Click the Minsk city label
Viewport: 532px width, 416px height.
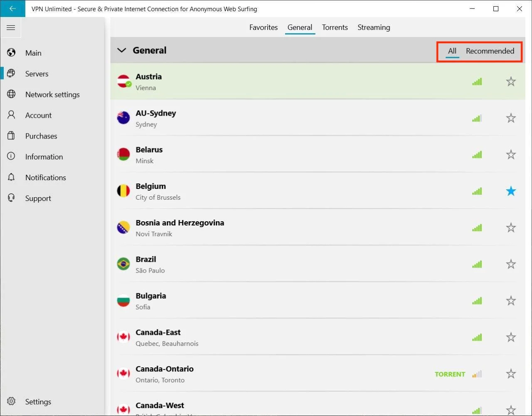pyautogui.click(x=145, y=161)
